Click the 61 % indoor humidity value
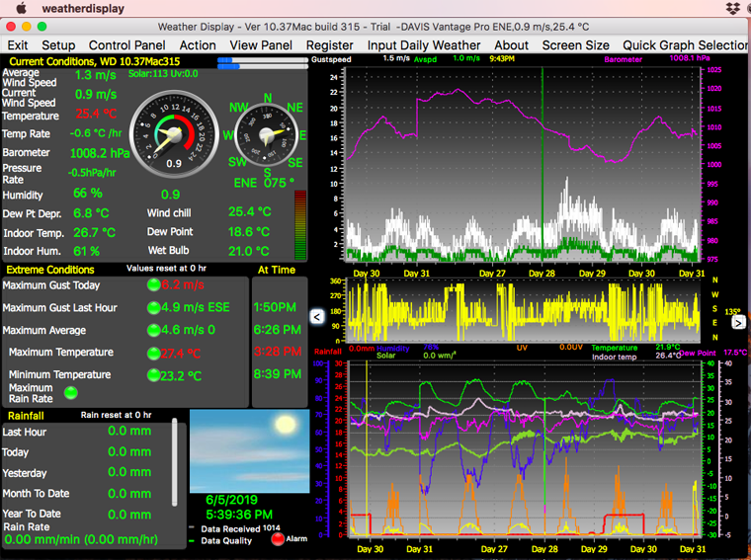 pos(86,251)
